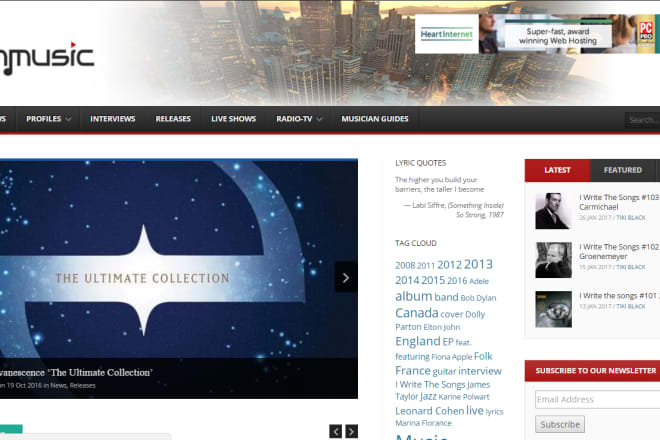Switch to the Featured tab

tap(622, 170)
